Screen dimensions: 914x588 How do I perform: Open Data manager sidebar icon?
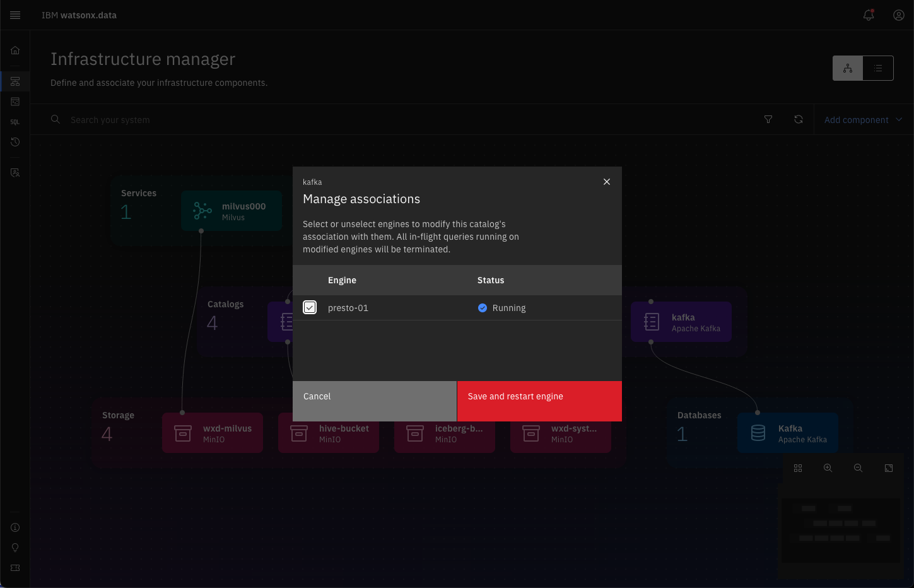click(15, 102)
